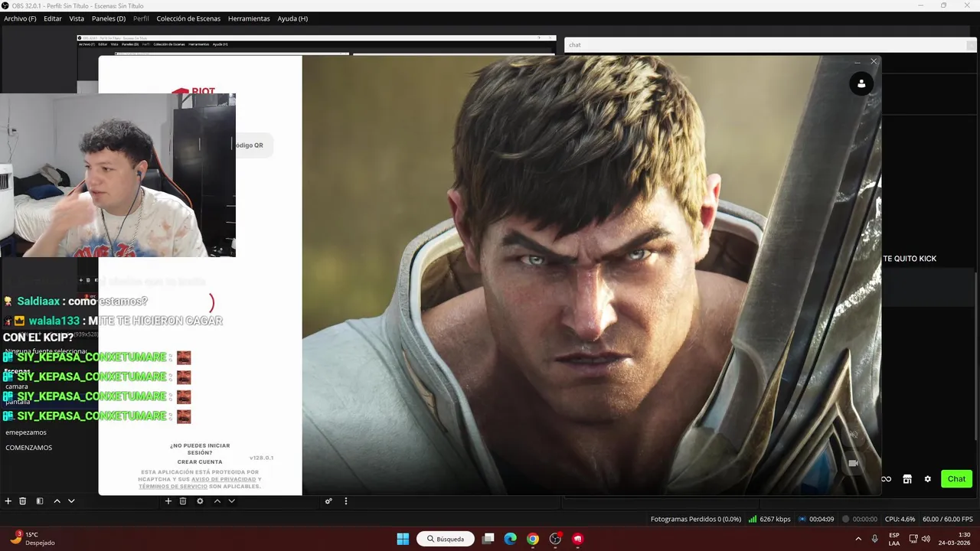The height and width of the screenshot is (551, 980).
Task: Open Riot Client from taskbar
Action: (x=578, y=539)
